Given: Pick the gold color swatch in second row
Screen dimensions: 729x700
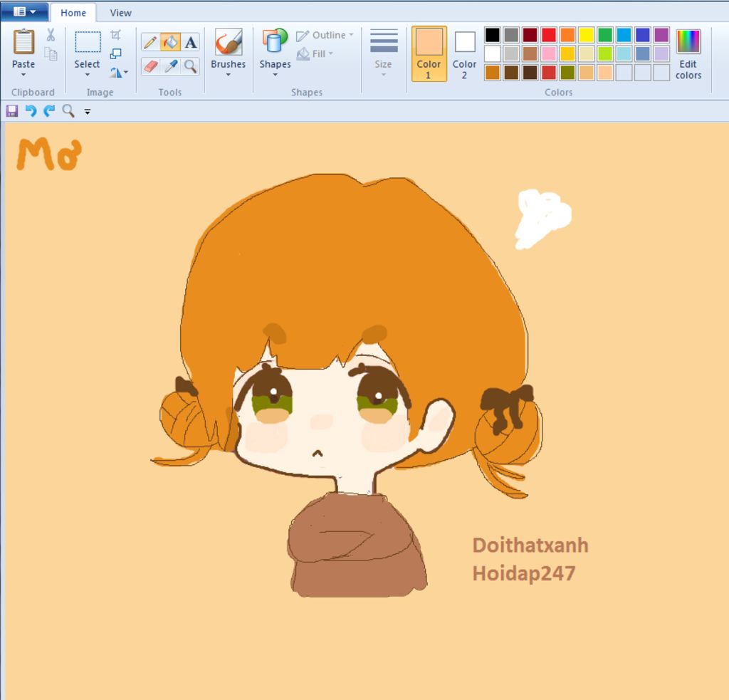Looking at the screenshot, I should click(567, 53).
